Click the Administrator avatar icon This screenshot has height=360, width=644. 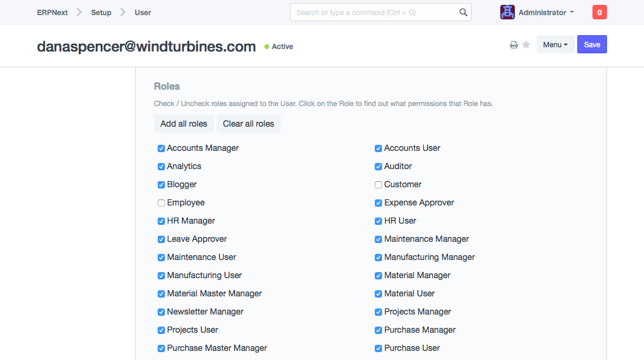click(x=508, y=12)
